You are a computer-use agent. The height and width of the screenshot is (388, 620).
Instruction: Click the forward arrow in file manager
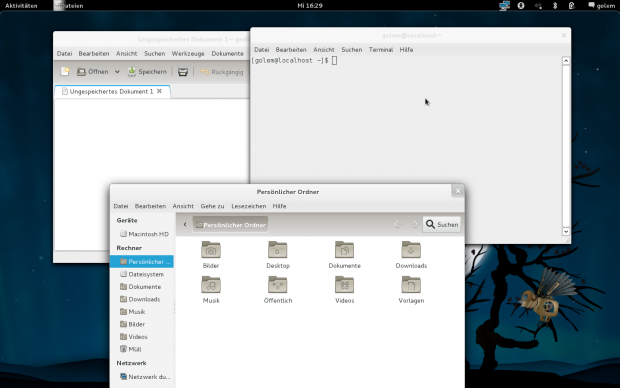(x=414, y=225)
